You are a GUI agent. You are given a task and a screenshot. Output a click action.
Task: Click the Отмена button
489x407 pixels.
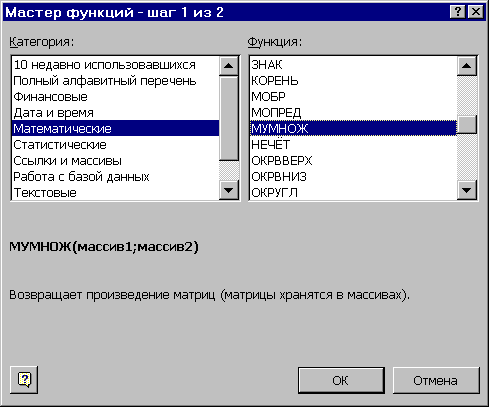[x=436, y=380]
